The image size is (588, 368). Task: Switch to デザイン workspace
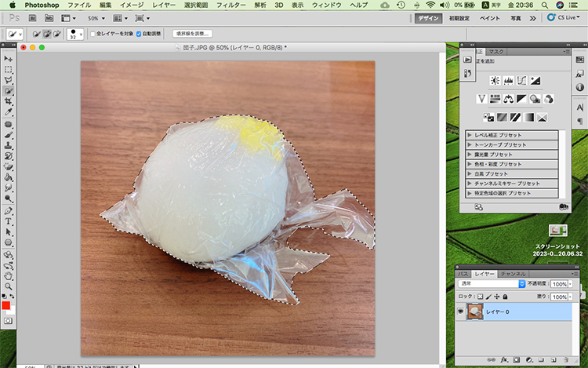pyautogui.click(x=428, y=18)
